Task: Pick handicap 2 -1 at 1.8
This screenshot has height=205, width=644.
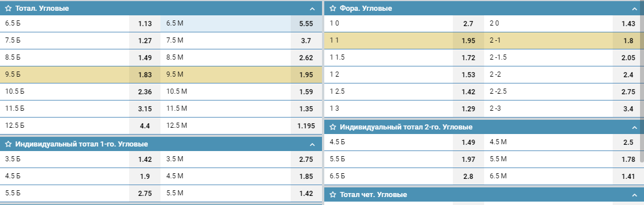Action: tap(628, 40)
